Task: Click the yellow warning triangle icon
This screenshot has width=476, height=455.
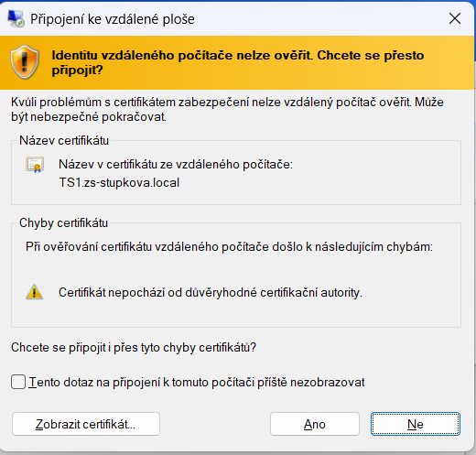Action: click(x=34, y=292)
